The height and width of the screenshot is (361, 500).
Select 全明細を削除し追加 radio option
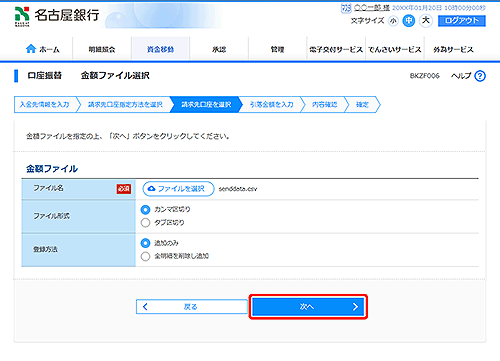[x=145, y=256]
